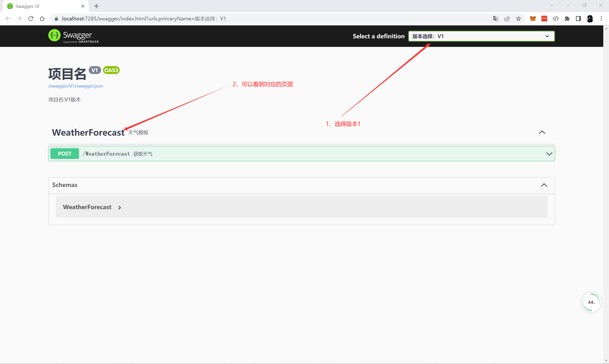
Task: Open the code brackets extension icon
Action: point(555,19)
